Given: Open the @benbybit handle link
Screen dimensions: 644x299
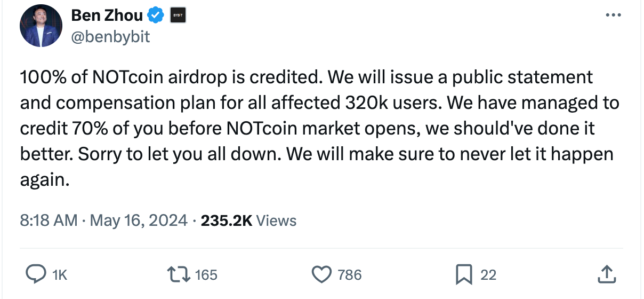Looking at the screenshot, I should (x=110, y=36).
